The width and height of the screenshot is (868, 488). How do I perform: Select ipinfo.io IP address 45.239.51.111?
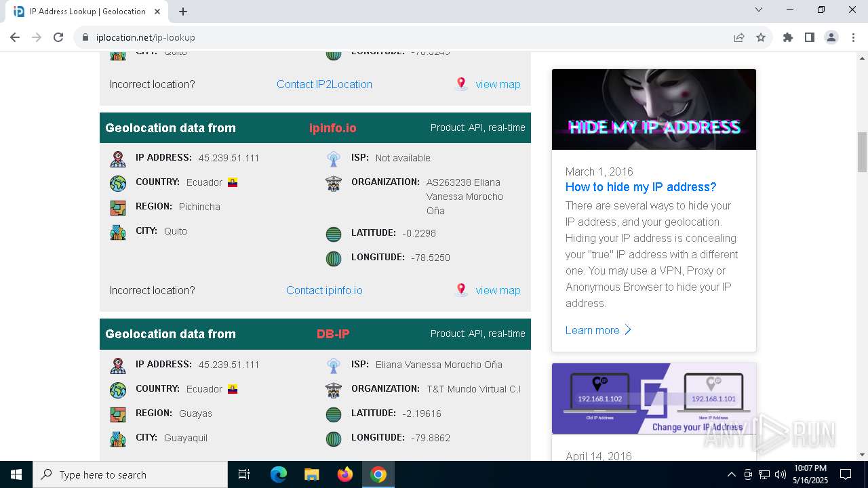point(229,158)
